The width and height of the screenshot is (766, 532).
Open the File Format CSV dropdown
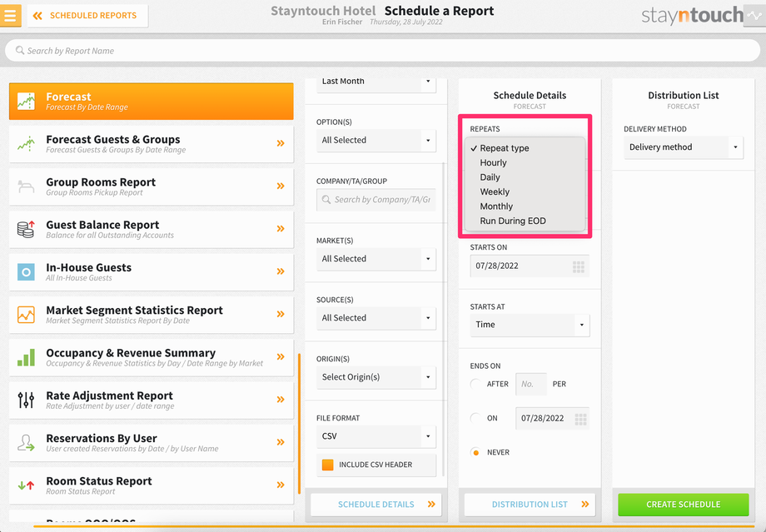click(376, 436)
